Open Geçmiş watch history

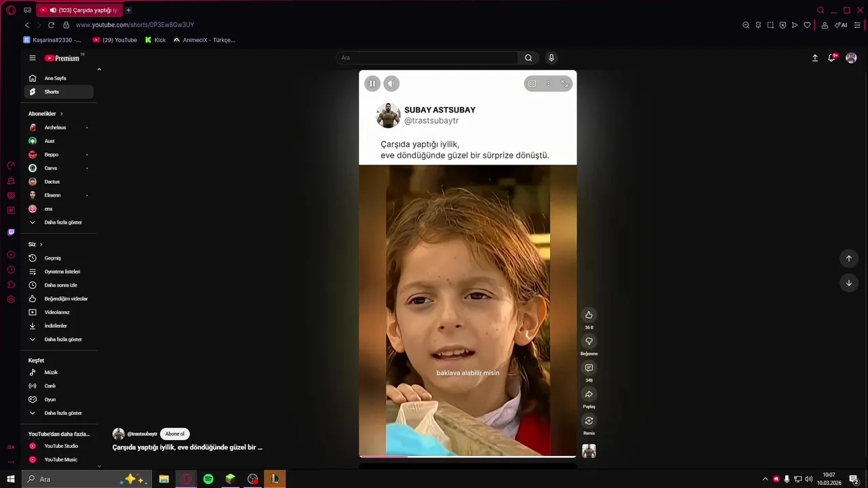pyautogui.click(x=59, y=258)
